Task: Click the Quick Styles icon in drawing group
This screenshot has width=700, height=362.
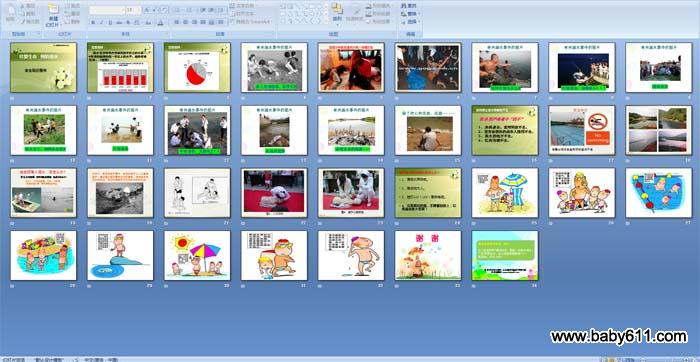Action: click(357, 13)
